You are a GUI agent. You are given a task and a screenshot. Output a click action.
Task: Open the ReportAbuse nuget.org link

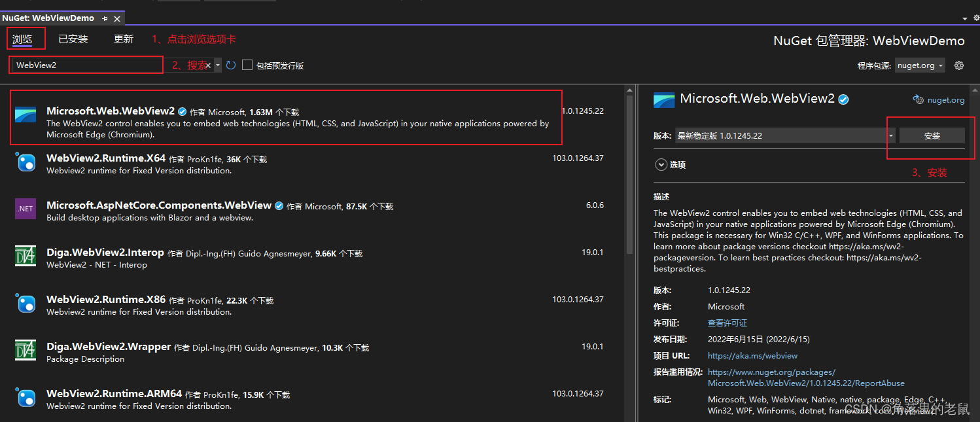point(806,378)
